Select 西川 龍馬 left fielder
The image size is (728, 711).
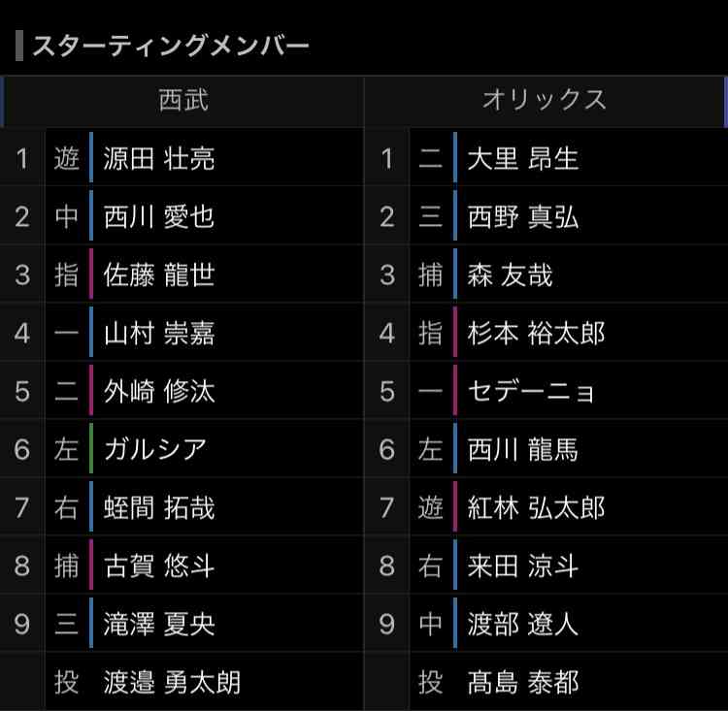click(523, 449)
